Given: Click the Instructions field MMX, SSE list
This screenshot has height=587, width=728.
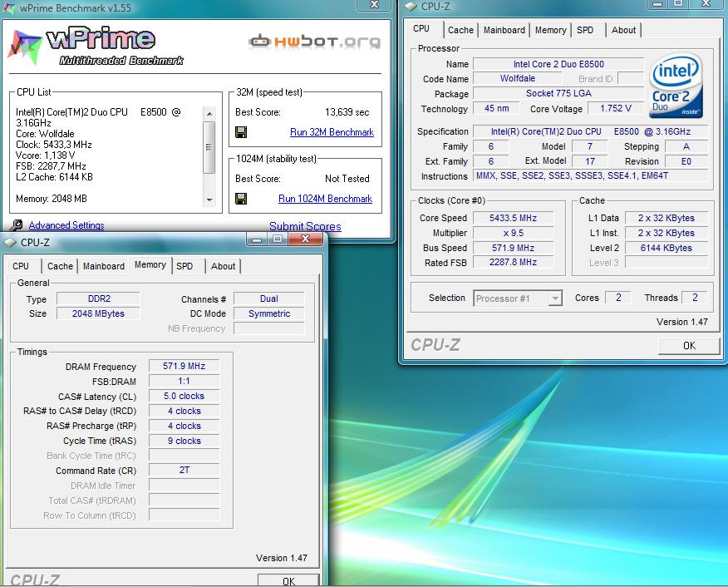Looking at the screenshot, I should (591, 175).
